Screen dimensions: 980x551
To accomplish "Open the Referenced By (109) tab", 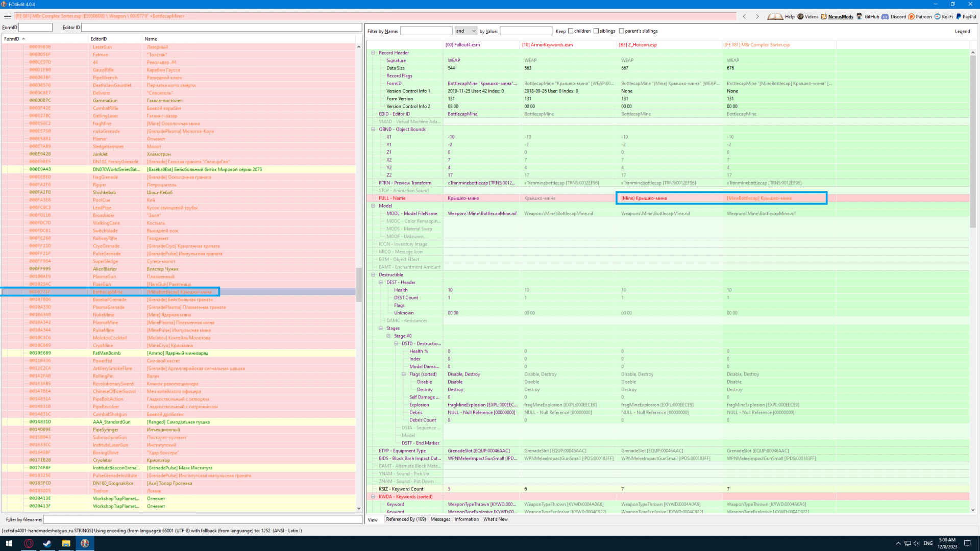I will point(406,519).
